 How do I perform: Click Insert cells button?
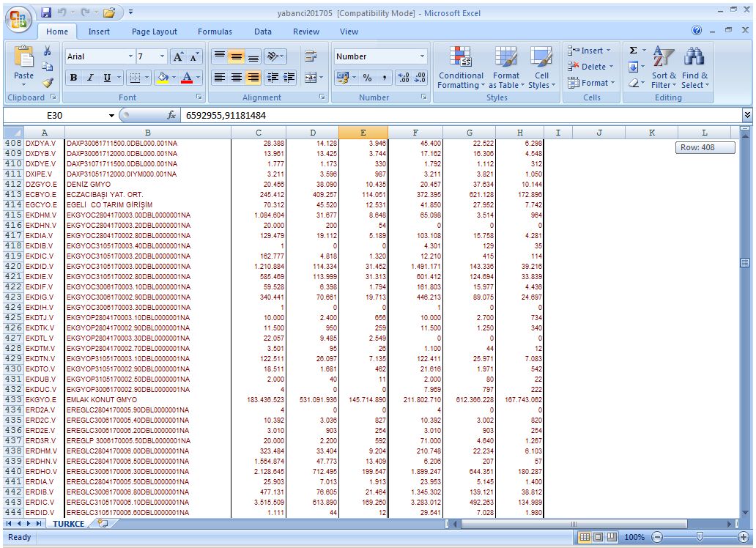[x=589, y=51]
